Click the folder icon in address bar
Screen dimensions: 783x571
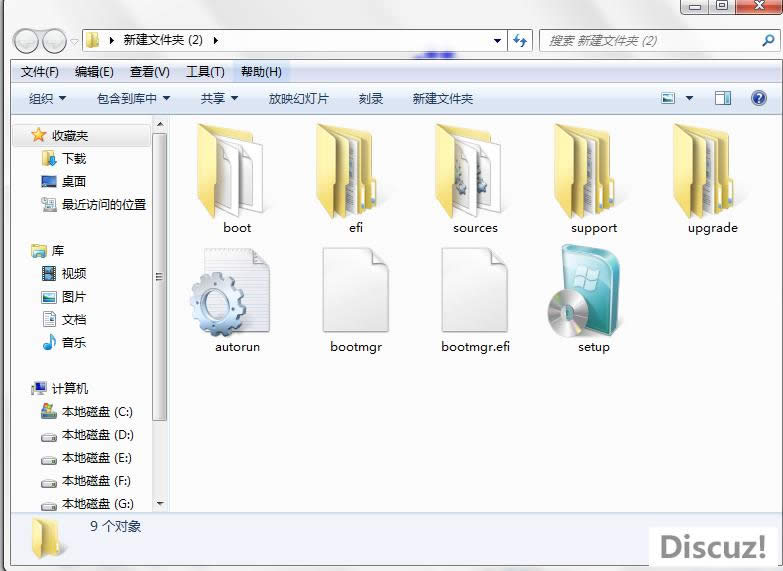tap(92, 40)
